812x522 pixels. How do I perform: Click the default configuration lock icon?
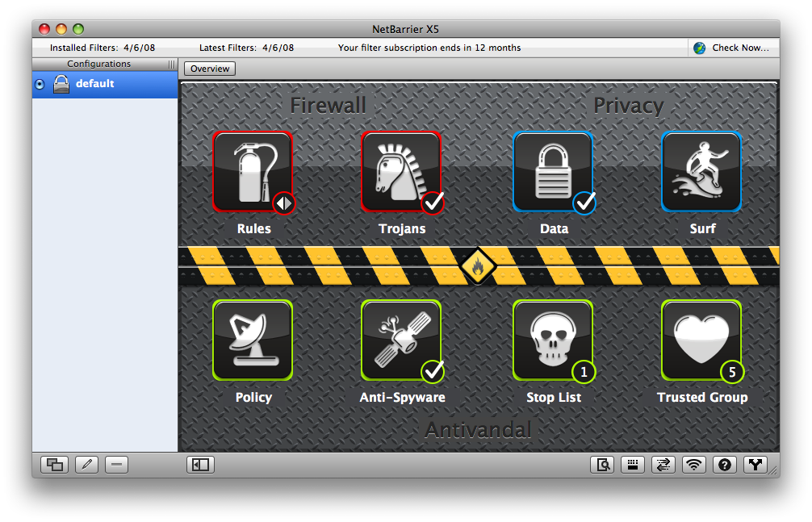tap(61, 84)
